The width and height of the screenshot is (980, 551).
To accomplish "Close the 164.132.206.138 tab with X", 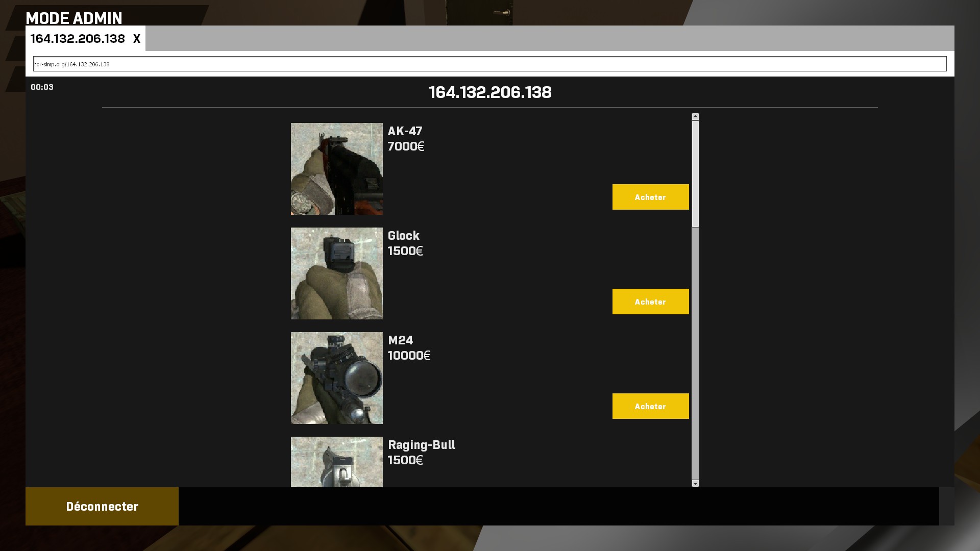I will pos(136,39).
